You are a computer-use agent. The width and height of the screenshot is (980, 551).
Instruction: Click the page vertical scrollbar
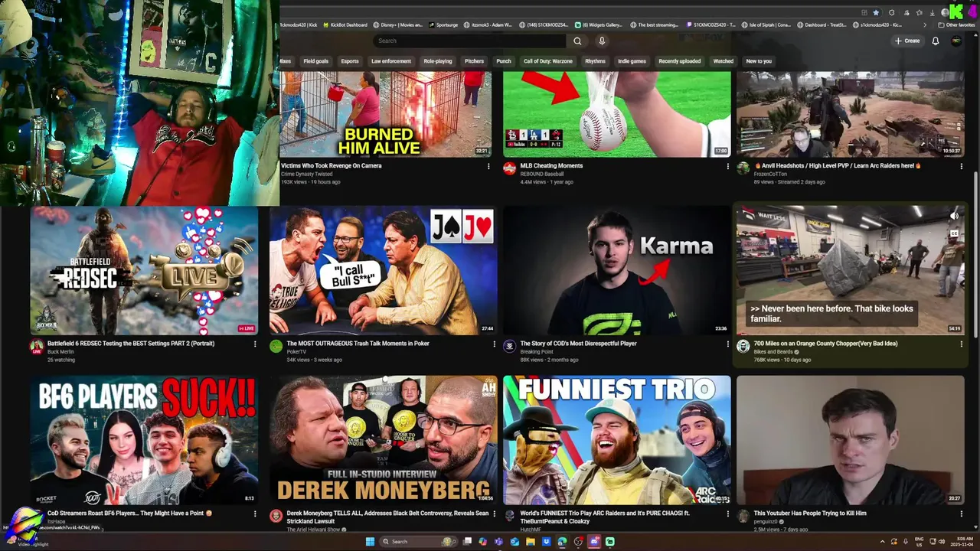tap(975, 255)
